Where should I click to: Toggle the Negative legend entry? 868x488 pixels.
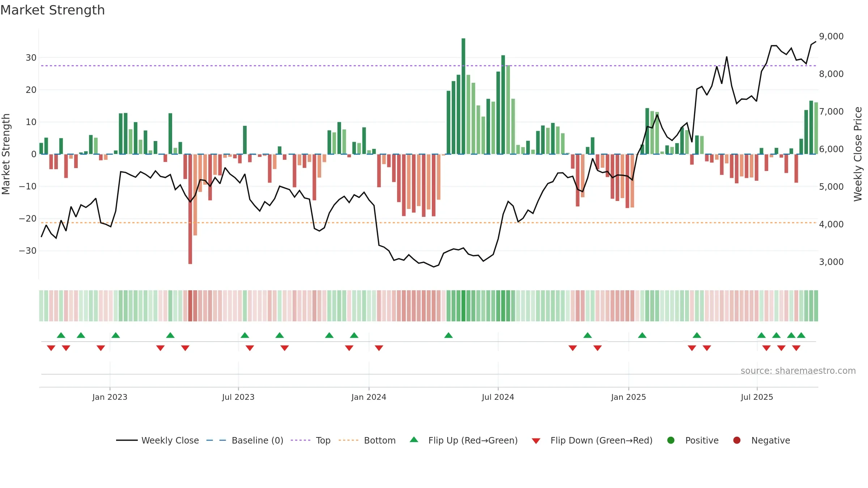[761, 440]
